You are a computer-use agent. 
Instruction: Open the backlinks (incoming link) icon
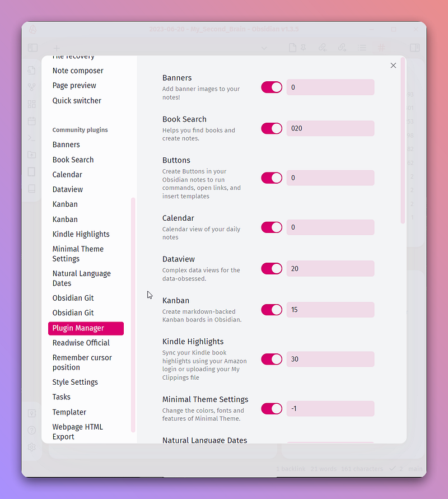(323, 48)
